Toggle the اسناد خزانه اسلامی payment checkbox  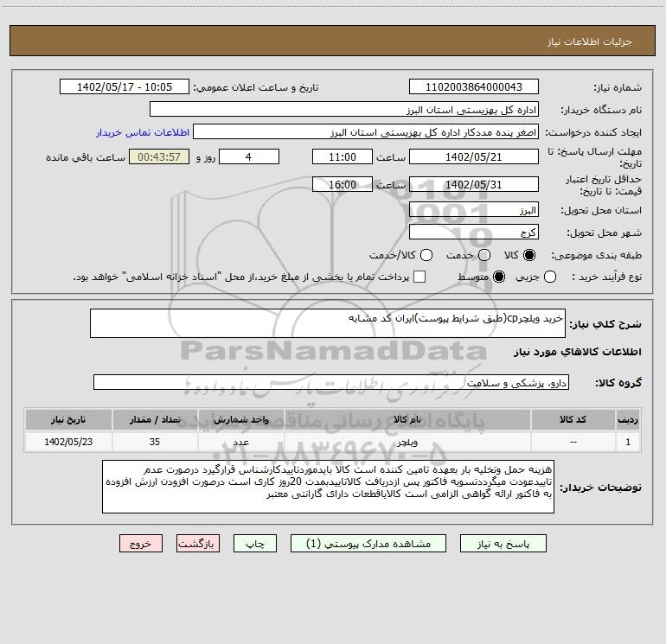click(x=419, y=277)
